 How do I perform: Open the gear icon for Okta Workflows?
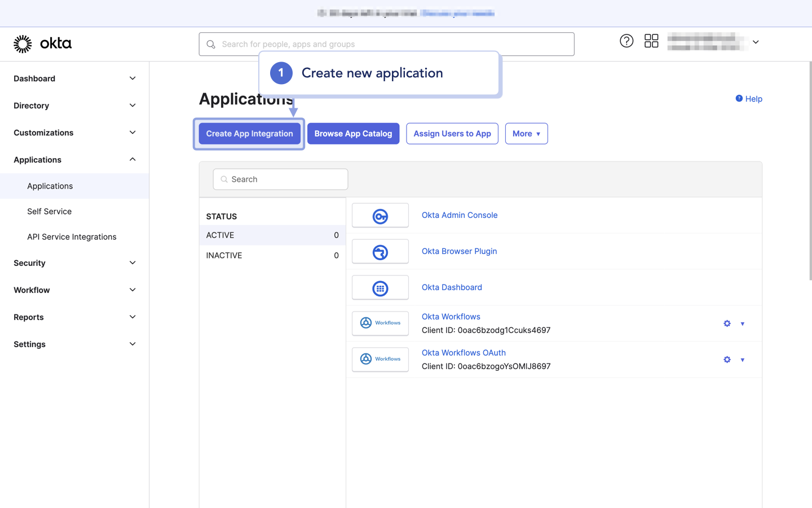[727, 323]
